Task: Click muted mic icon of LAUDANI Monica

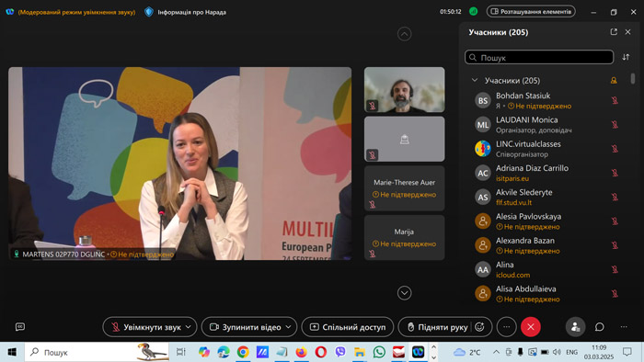Action: point(615,125)
